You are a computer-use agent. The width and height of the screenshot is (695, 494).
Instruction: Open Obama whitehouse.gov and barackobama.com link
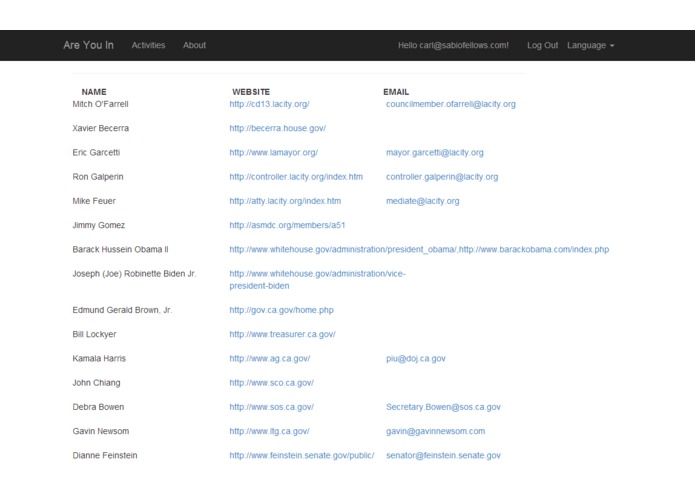point(419,249)
